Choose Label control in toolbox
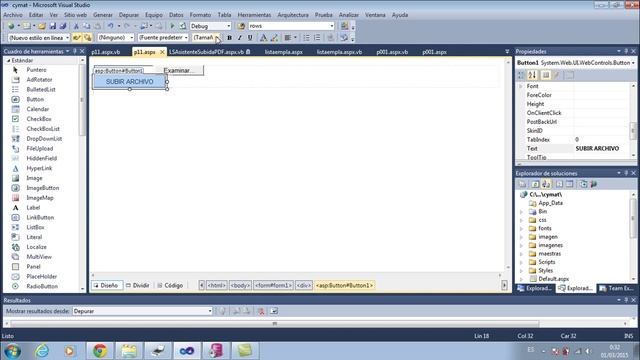This screenshot has height=360, width=640. [x=33, y=207]
